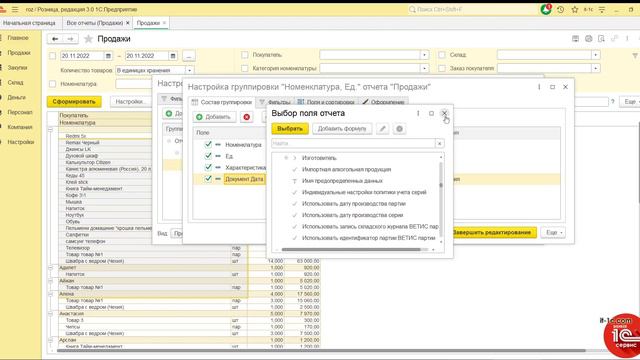Select Имя предопределенных данных field
The width and height of the screenshot is (640, 360).
(342, 181)
